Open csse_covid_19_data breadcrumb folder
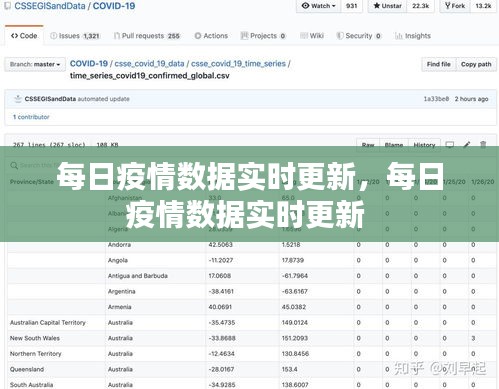 coord(149,64)
